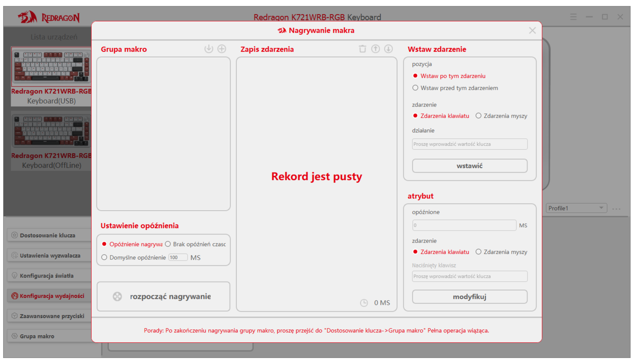The width and height of the screenshot is (636, 364).
Task: Select Zdarzenia myszy in Wstaw zdarzenie section
Action: [x=478, y=116]
